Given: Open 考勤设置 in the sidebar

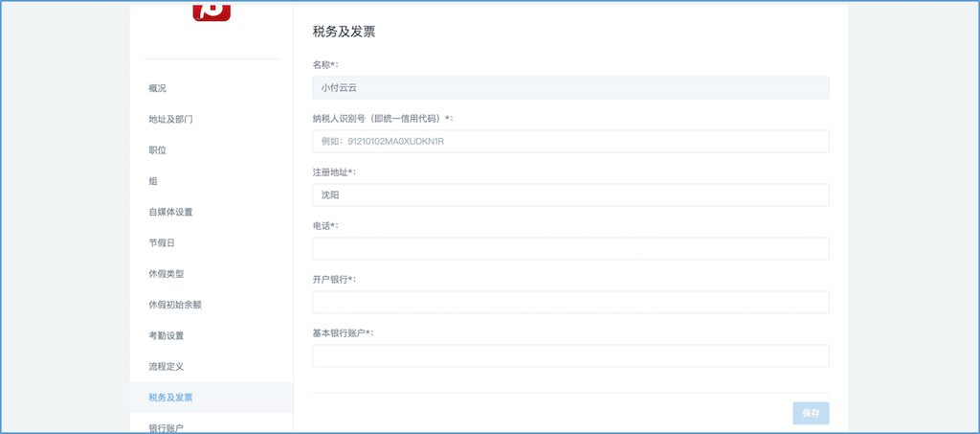Looking at the screenshot, I should click(x=167, y=336).
